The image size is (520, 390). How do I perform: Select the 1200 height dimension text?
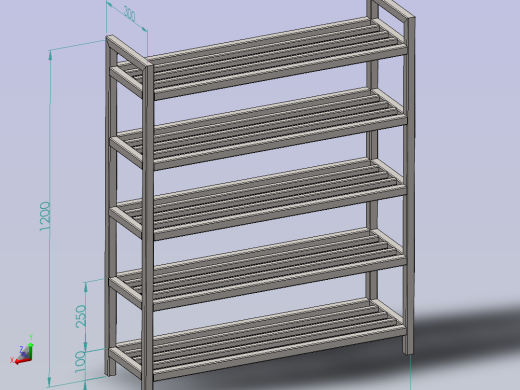45,216
